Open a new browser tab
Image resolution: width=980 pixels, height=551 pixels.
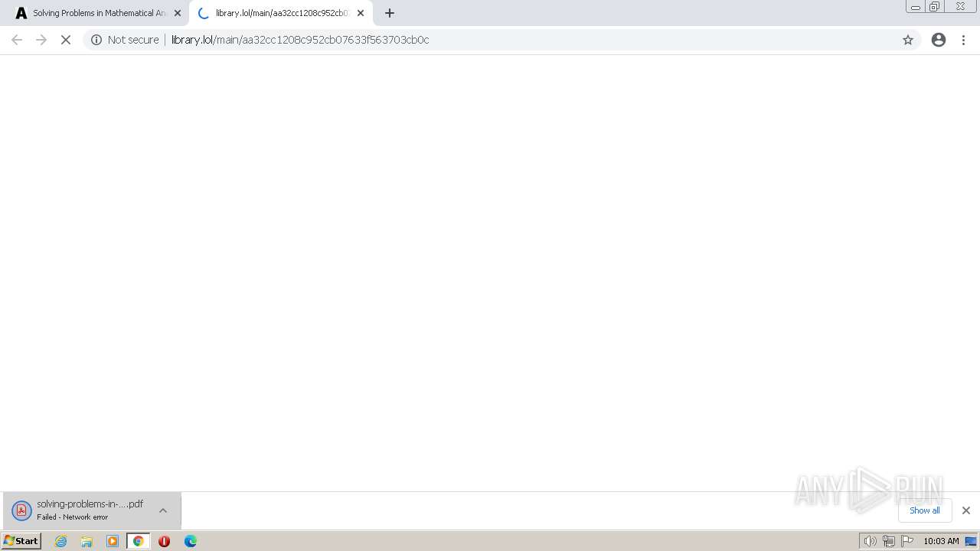point(390,13)
